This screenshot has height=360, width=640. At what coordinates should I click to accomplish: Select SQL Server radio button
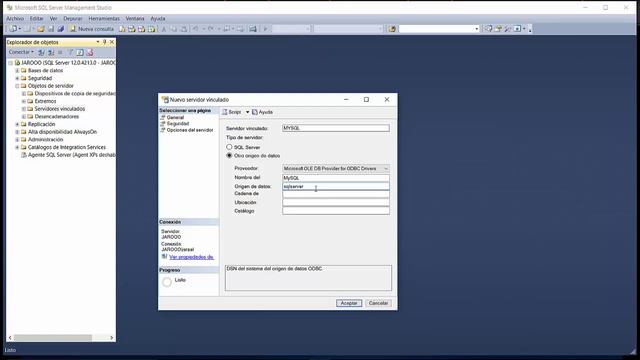tap(229, 147)
